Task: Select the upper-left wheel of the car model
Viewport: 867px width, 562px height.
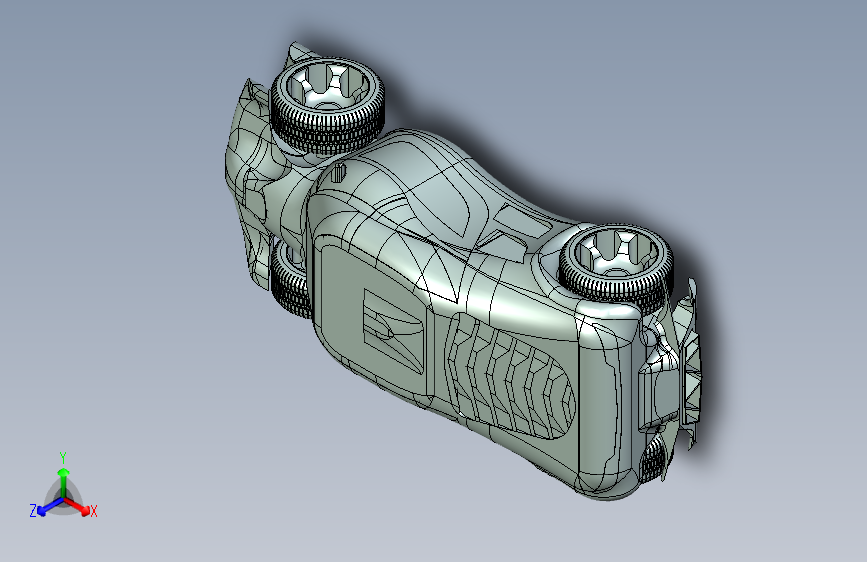Action: click(x=327, y=106)
